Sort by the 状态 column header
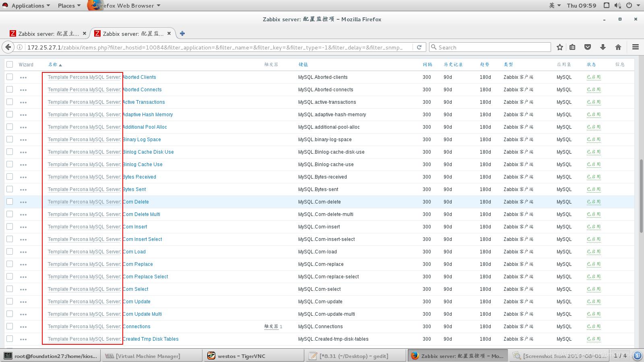Image resolution: width=644 pixels, height=362 pixels. (x=591, y=64)
